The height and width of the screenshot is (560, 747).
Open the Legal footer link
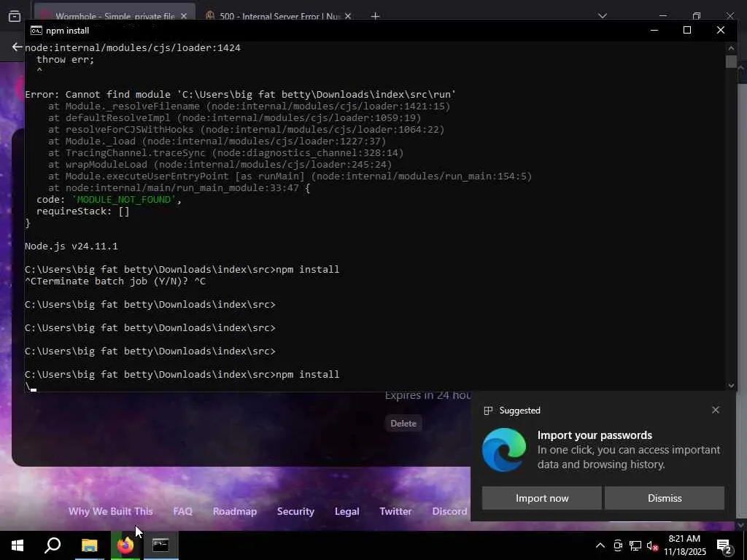[347, 511]
